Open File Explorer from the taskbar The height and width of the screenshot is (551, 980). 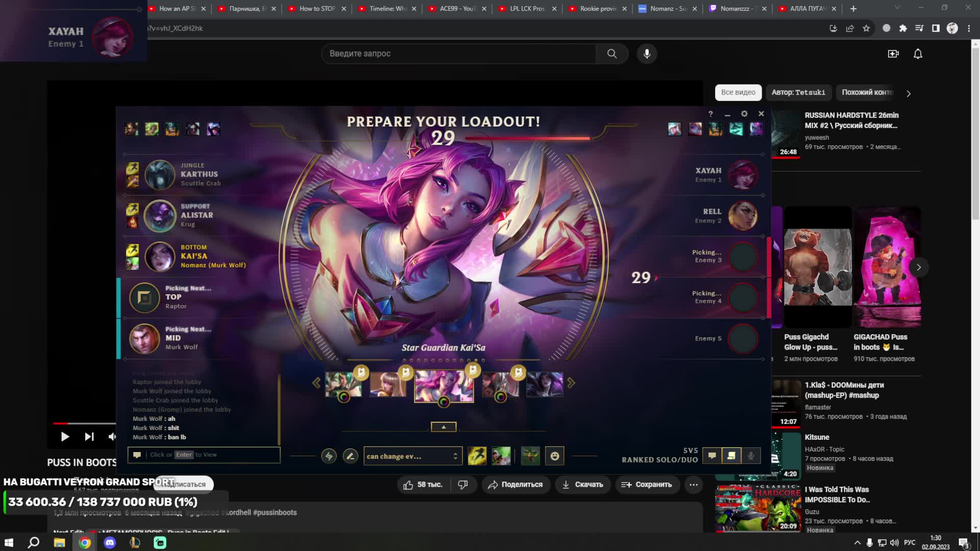(59, 542)
